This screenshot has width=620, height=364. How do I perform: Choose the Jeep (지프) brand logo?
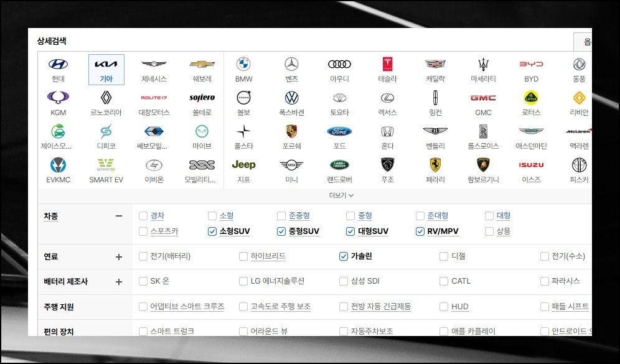[243, 165]
